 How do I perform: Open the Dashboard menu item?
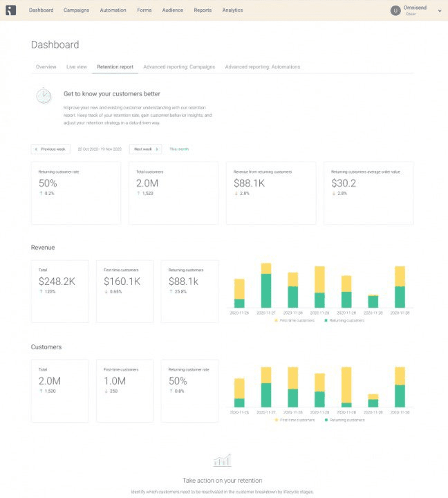pyautogui.click(x=41, y=10)
